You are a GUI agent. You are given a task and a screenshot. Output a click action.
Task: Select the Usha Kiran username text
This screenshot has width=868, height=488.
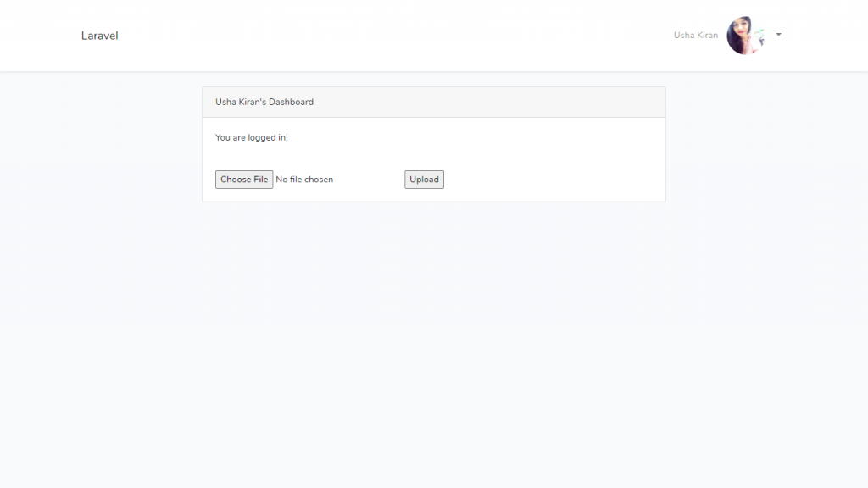click(695, 36)
